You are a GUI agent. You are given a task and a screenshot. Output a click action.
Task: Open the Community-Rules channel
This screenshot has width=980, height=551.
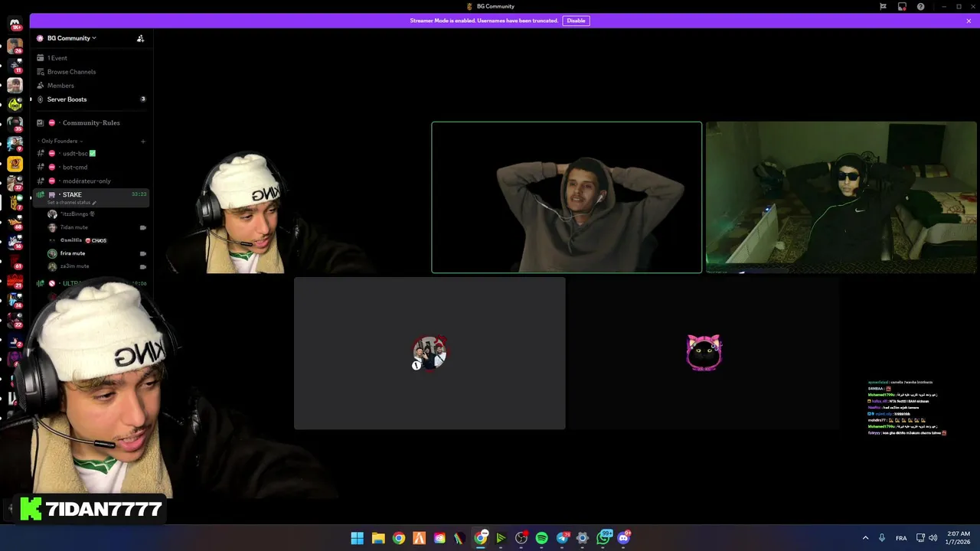[91, 122]
